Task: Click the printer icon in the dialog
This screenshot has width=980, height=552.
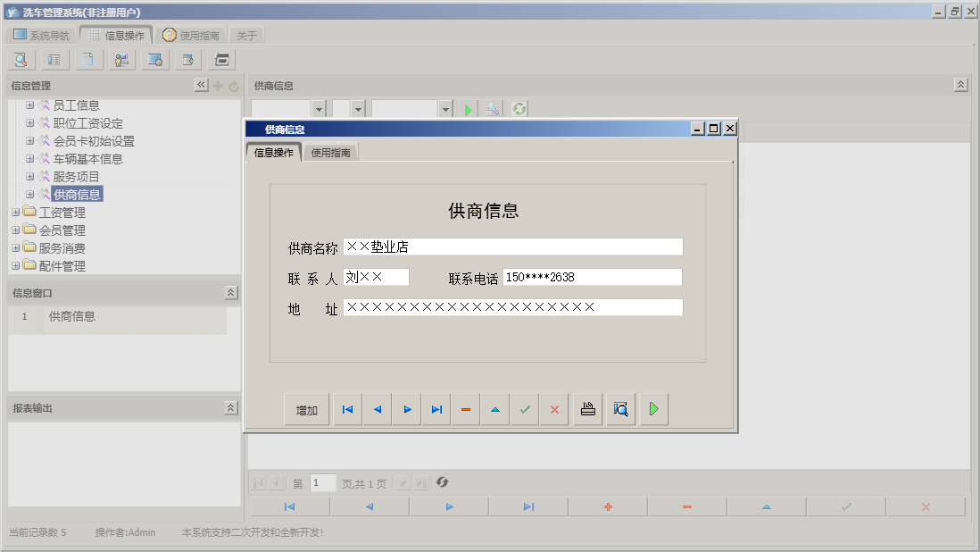Action: [x=588, y=409]
